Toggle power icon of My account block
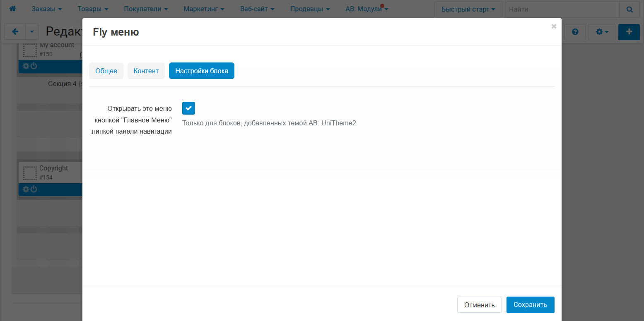This screenshot has height=321, width=644. (x=34, y=66)
